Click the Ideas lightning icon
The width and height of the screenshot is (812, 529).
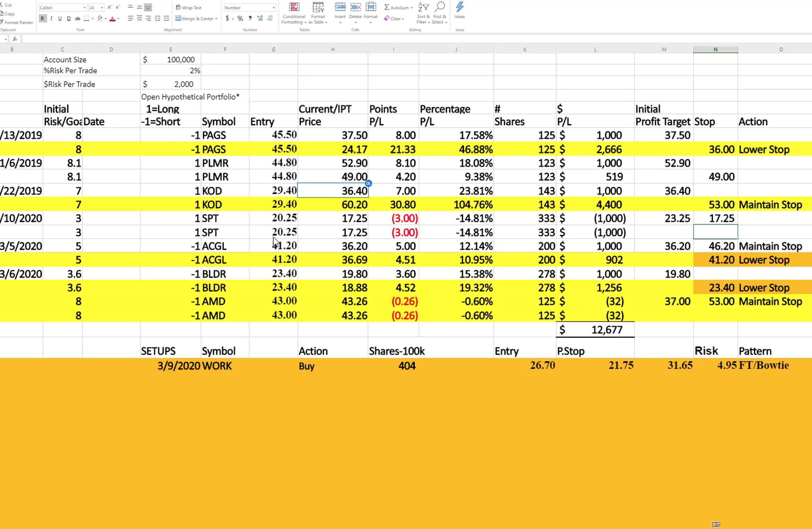click(x=459, y=7)
